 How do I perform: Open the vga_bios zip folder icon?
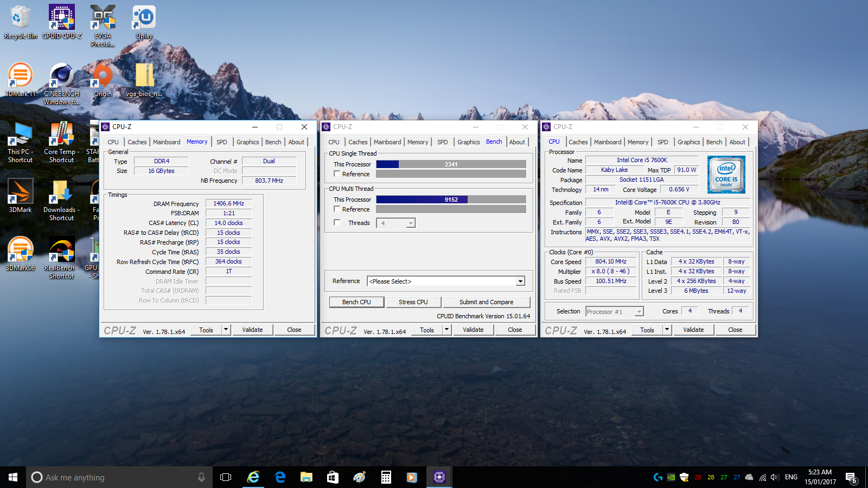[144, 80]
